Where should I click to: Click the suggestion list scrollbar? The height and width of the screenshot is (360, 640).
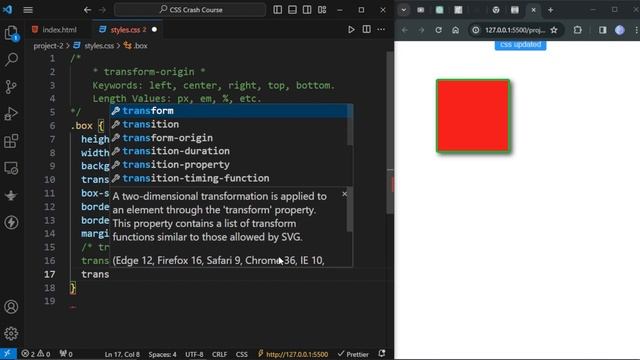click(x=350, y=124)
